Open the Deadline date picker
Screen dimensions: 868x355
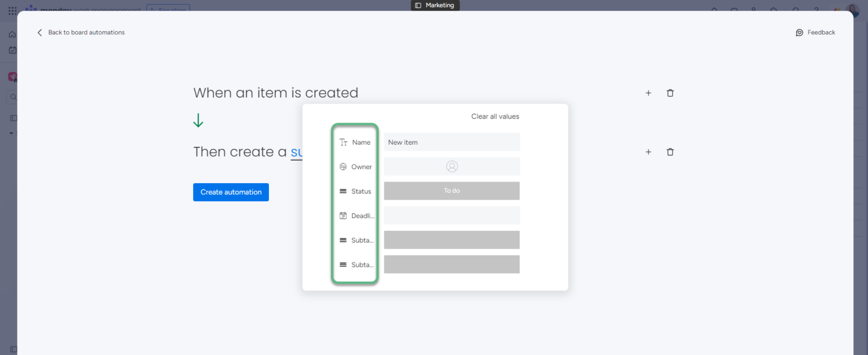click(452, 215)
